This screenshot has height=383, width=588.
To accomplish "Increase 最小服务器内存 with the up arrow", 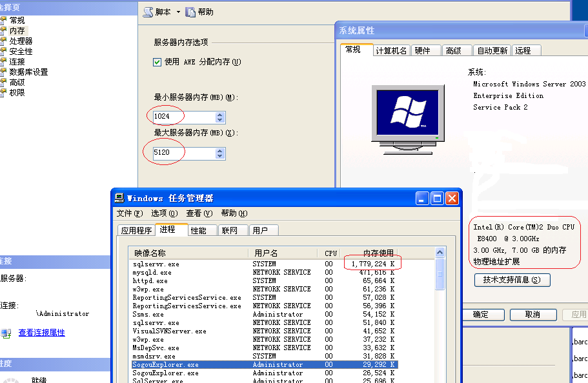I will click(x=220, y=114).
